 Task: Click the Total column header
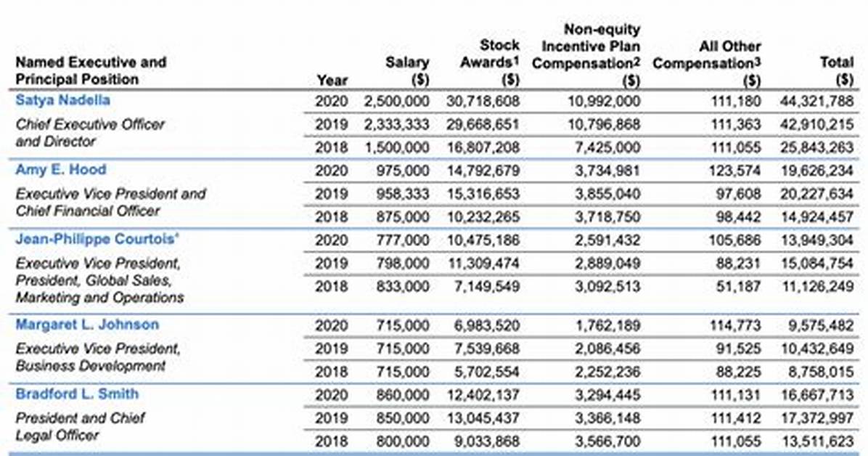837,71
